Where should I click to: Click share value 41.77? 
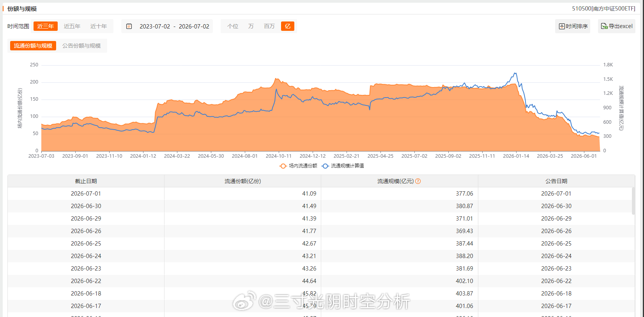pos(309,231)
